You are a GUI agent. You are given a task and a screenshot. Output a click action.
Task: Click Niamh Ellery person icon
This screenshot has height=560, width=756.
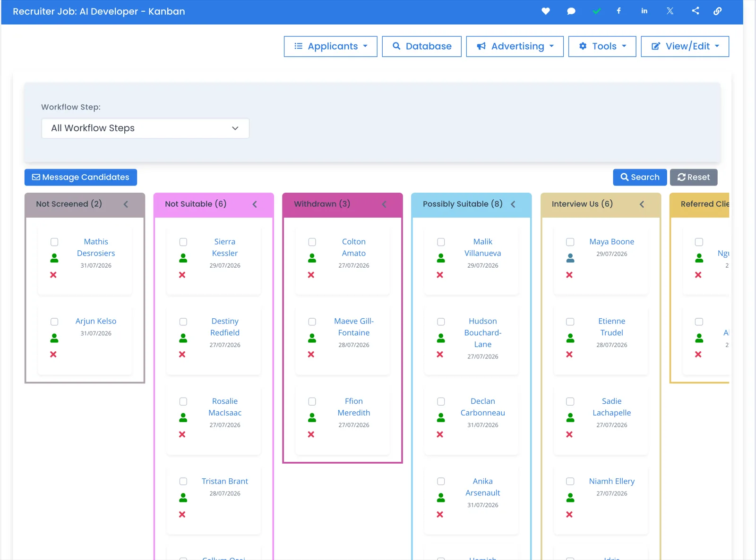click(570, 497)
